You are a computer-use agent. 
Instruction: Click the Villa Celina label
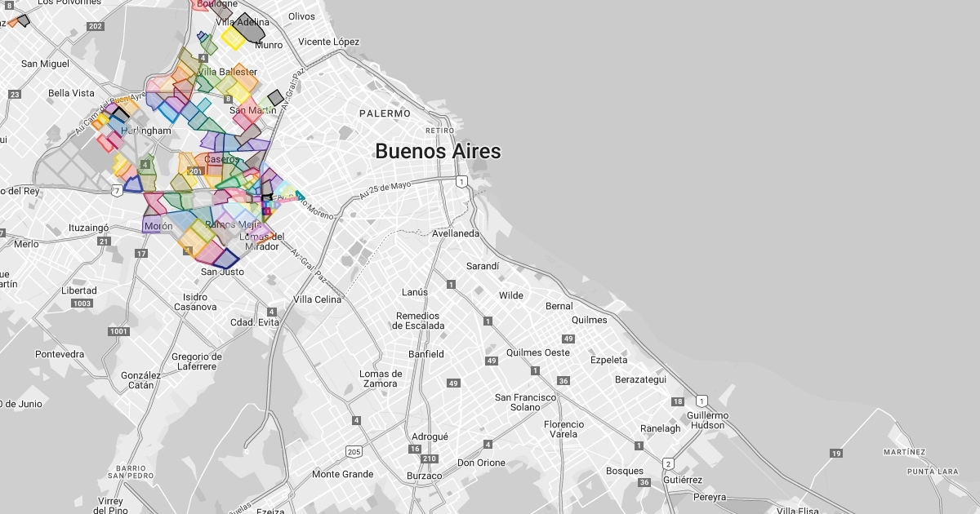317,299
